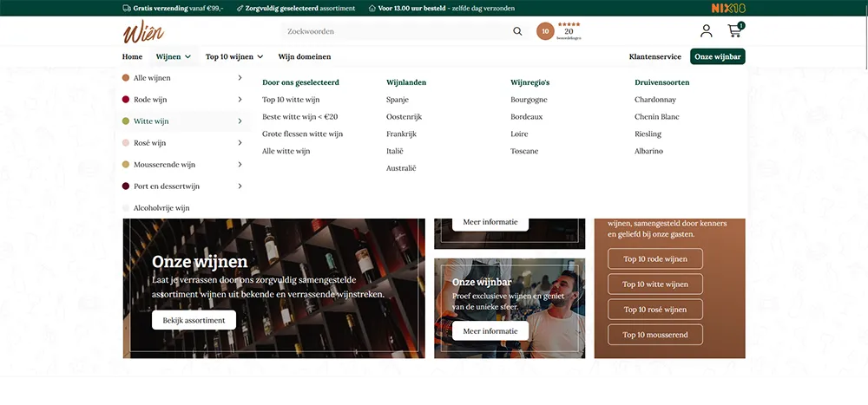Select Frankrijk under Wijnlanden
Viewport: 868px width, 405px height.
coord(401,134)
